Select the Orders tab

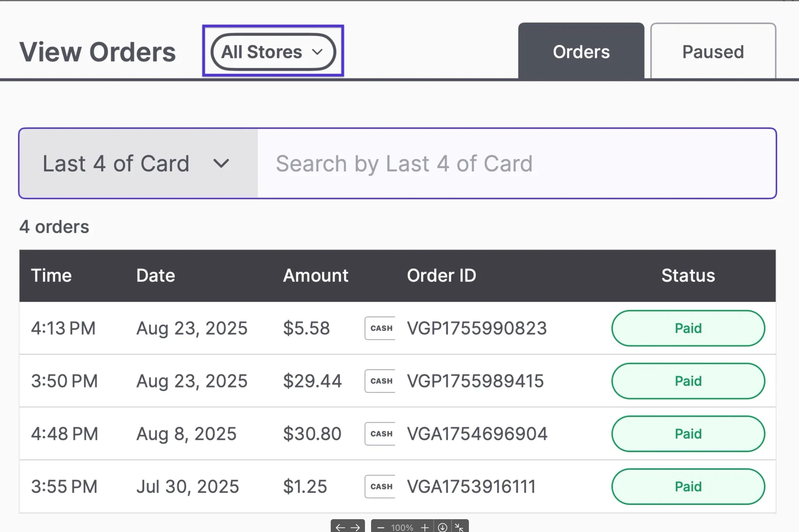tap(581, 52)
